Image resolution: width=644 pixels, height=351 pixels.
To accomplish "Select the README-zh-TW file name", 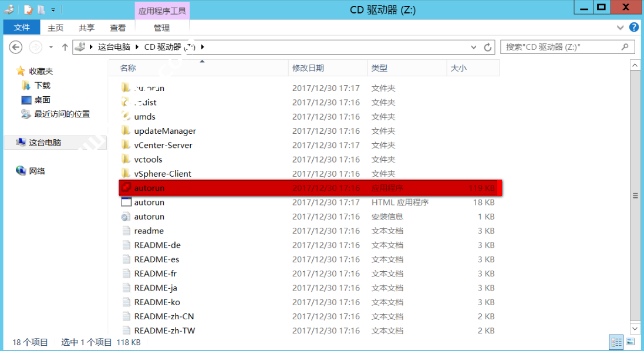I will (164, 330).
